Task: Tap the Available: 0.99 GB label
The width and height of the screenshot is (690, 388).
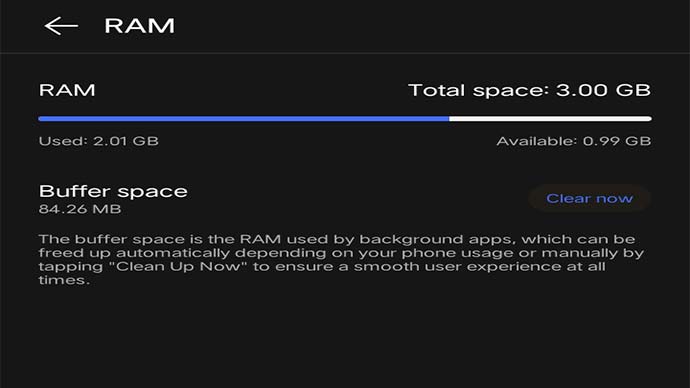Action: point(574,141)
